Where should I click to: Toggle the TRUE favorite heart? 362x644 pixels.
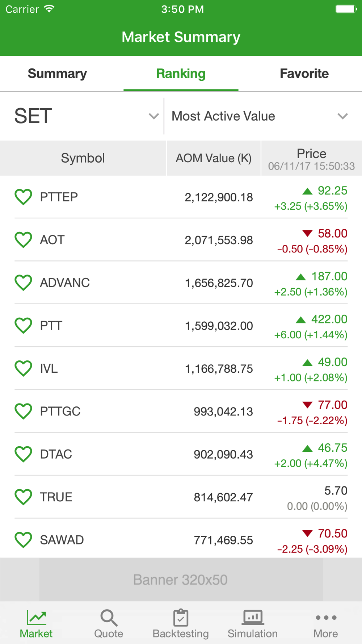[24, 497]
